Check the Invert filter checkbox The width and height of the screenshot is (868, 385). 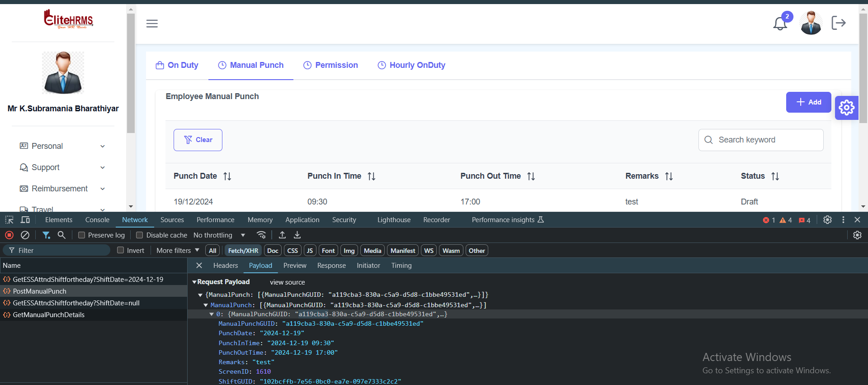(121, 250)
